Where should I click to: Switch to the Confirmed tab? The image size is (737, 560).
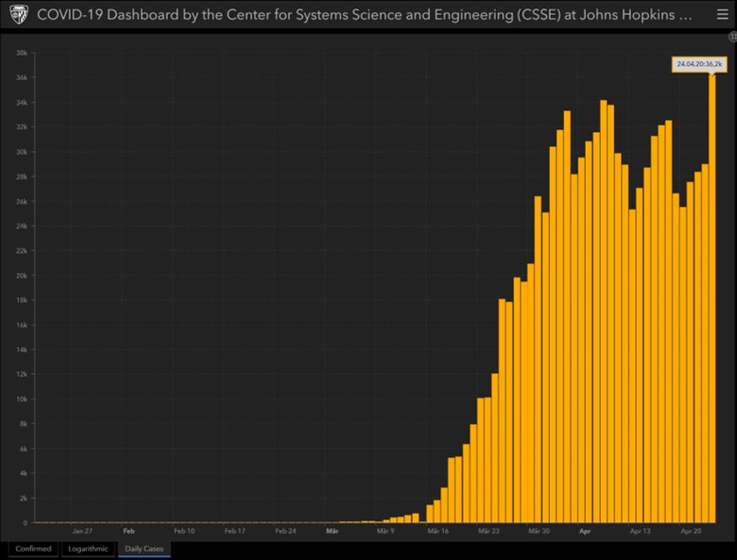[x=33, y=548]
